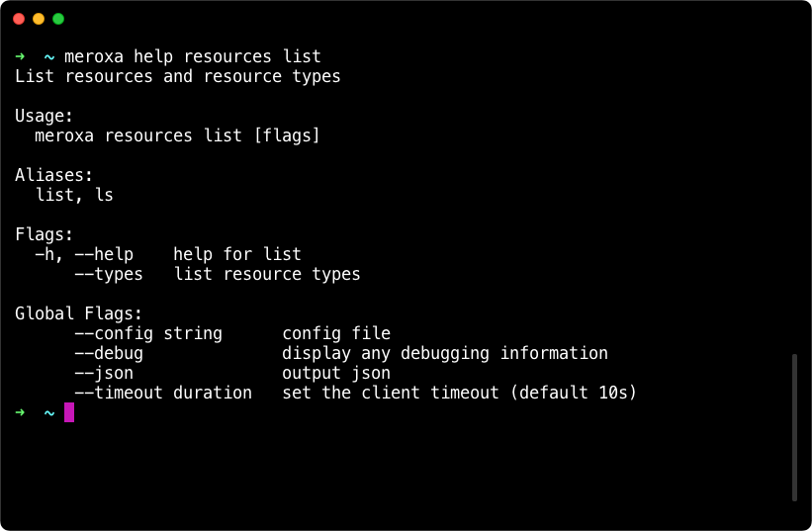The height and width of the screenshot is (531, 812).
Task: Click the '--timeout duration' flag text
Action: pos(163,393)
